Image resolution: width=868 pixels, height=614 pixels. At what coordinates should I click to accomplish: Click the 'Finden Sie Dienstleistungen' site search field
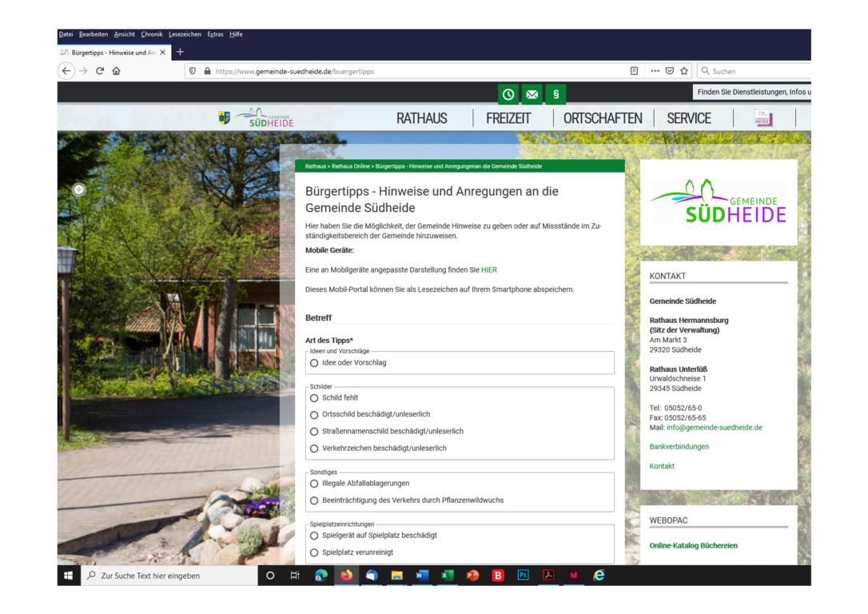752,92
